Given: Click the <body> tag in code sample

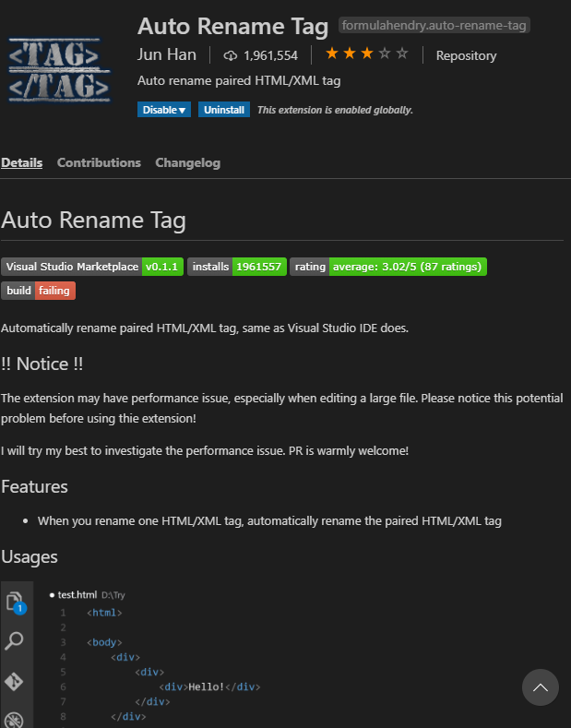Looking at the screenshot, I should coord(104,642).
